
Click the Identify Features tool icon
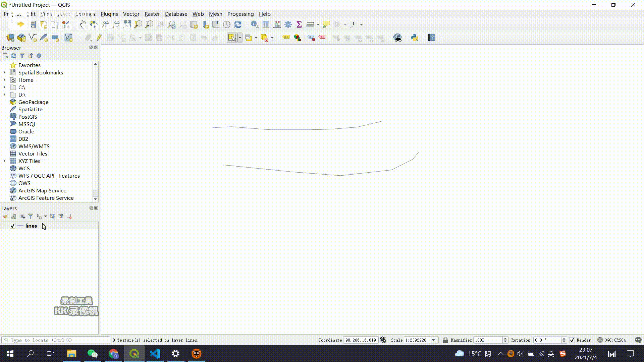click(255, 24)
